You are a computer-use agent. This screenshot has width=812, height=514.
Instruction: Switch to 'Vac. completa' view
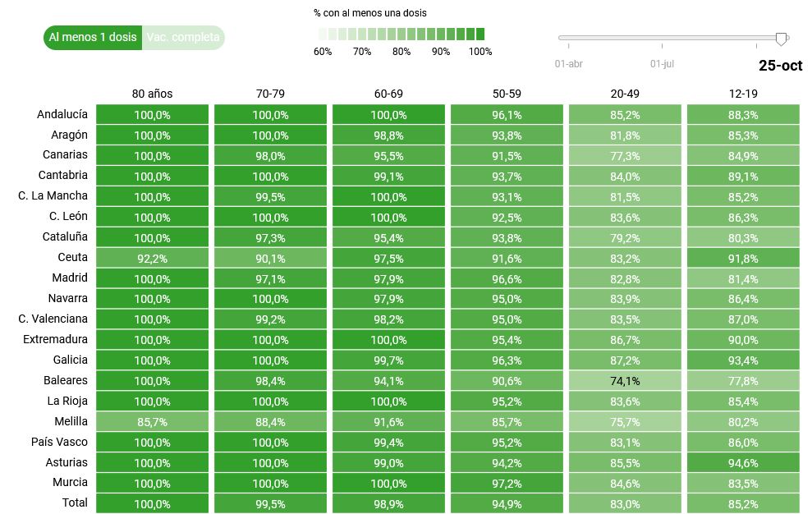pos(183,37)
